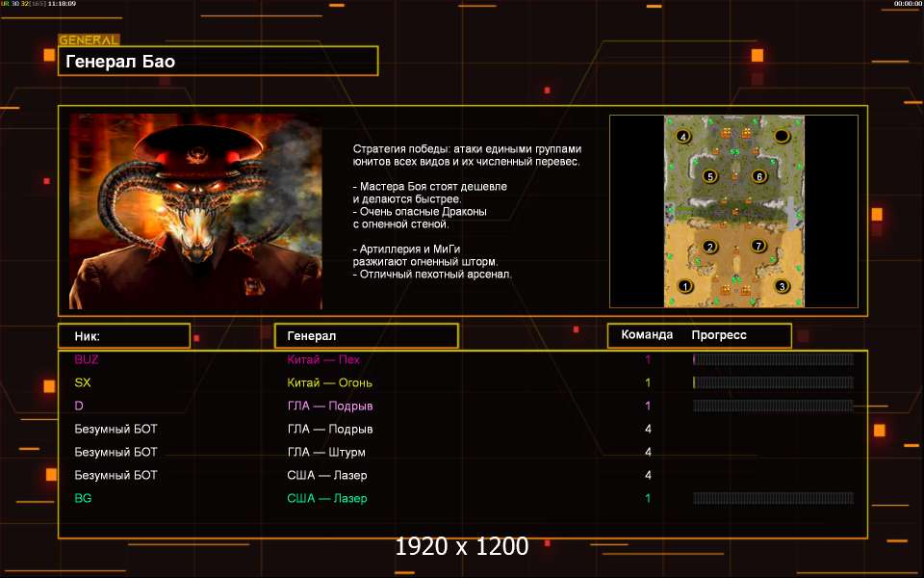The height and width of the screenshot is (578, 924).
Task: Click the "Очень опасные Драконы" line
Action: 420,211
